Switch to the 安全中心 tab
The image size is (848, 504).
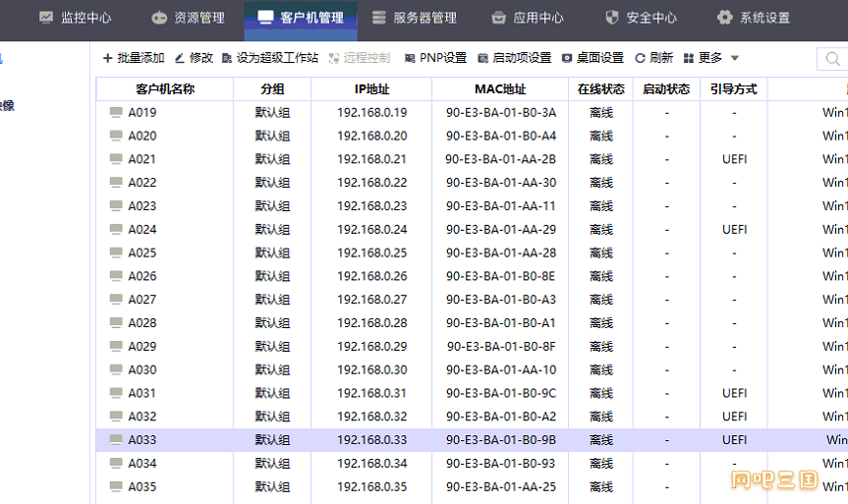click(641, 18)
